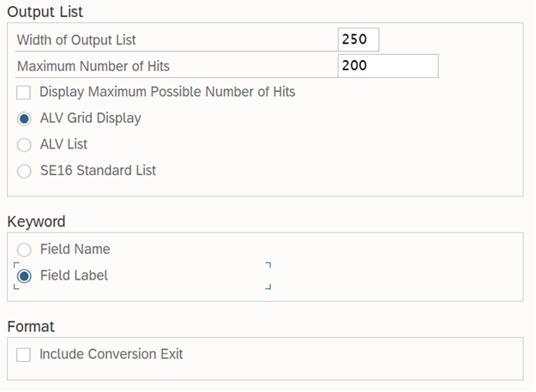536x392 pixels.
Task: Enable Display Maximum Possible Number of Hits checkbox
Action: click(x=24, y=92)
